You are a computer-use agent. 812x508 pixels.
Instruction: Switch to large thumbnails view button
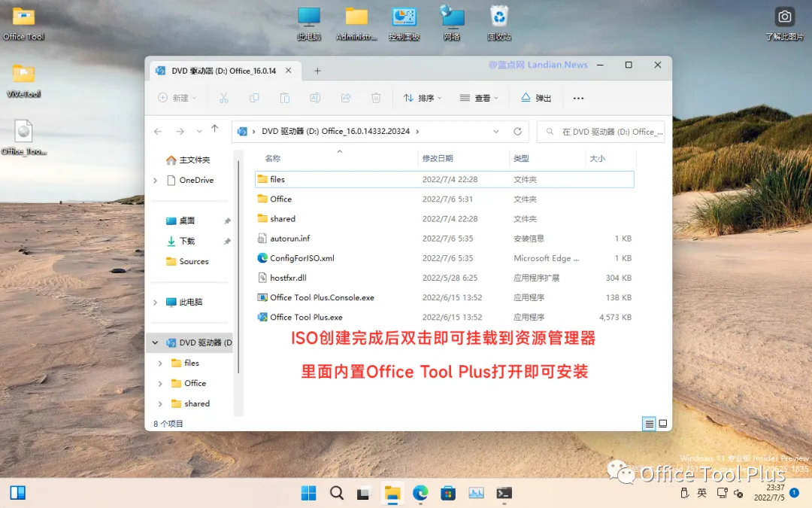(663, 424)
